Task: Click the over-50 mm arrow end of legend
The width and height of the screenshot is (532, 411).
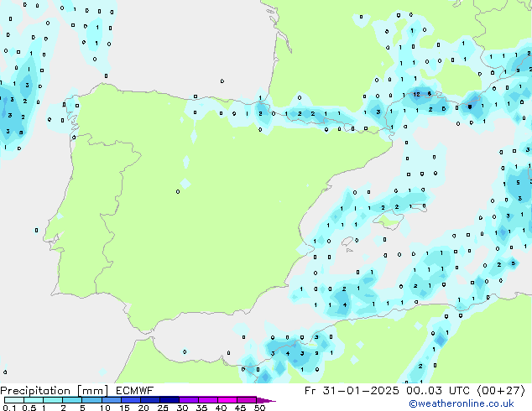Action: point(266,400)
